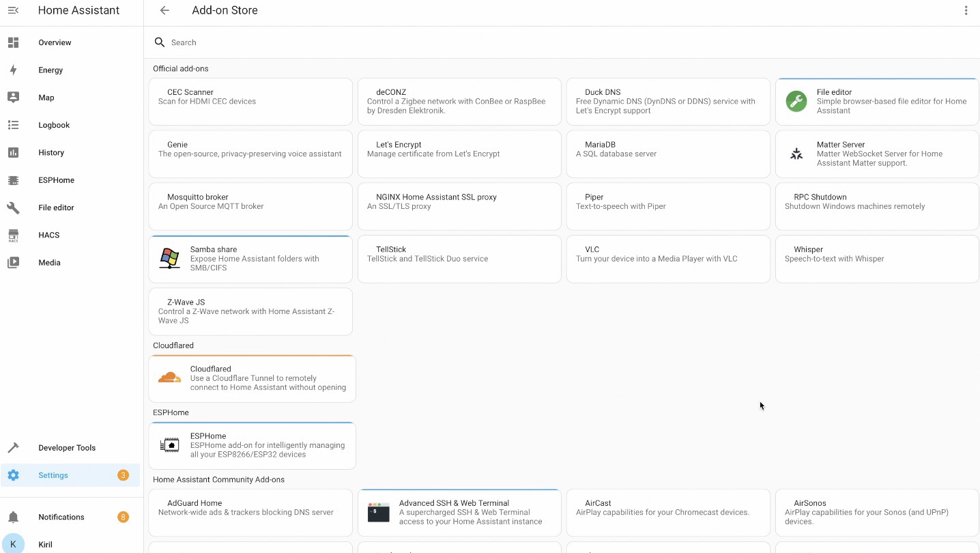Click the Home Assistant sidebar title
The image size is (980, 553).
[x=78, y=10]
